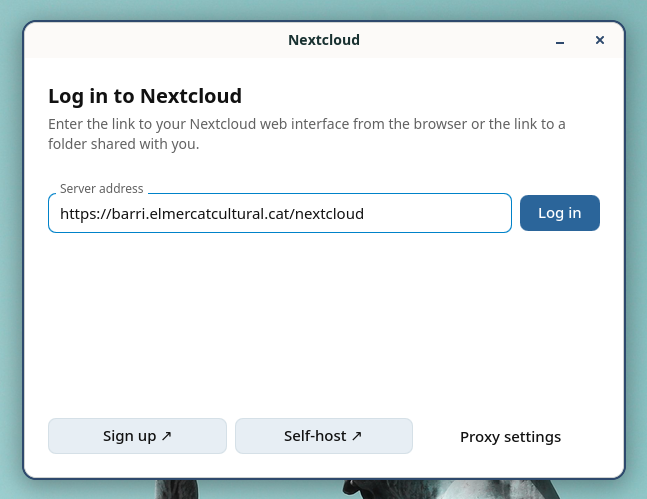The height and width of the screenshot is (499, 647).
Task: Click the 'Enter the link to your Nextcloud' description
Action: [x=307, y=134]
